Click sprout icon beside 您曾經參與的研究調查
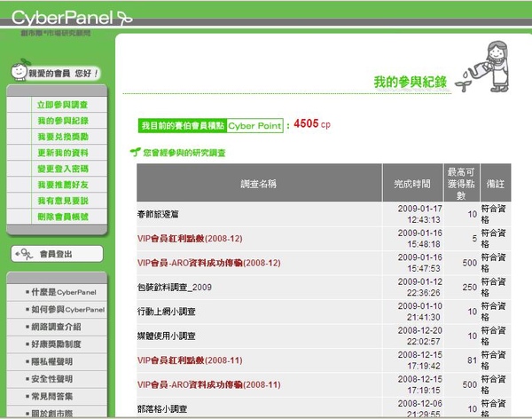 pyautogui.click(x=136, y=152)
